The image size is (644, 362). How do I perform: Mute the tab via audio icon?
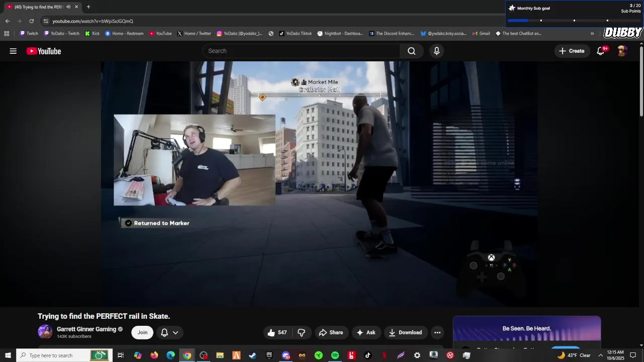[68, 7]
